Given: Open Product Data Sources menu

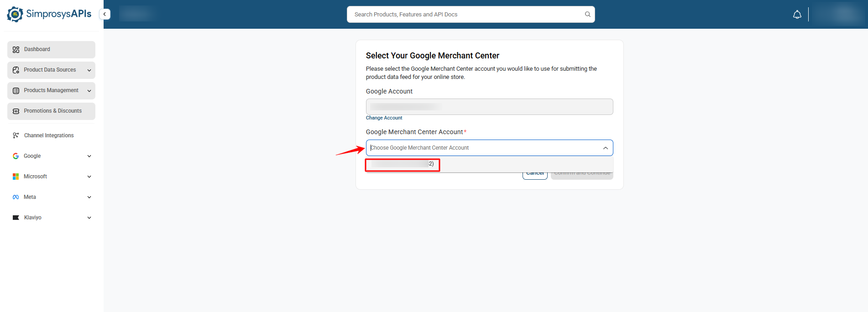Looking at the screenshot, I should [51, 70].
